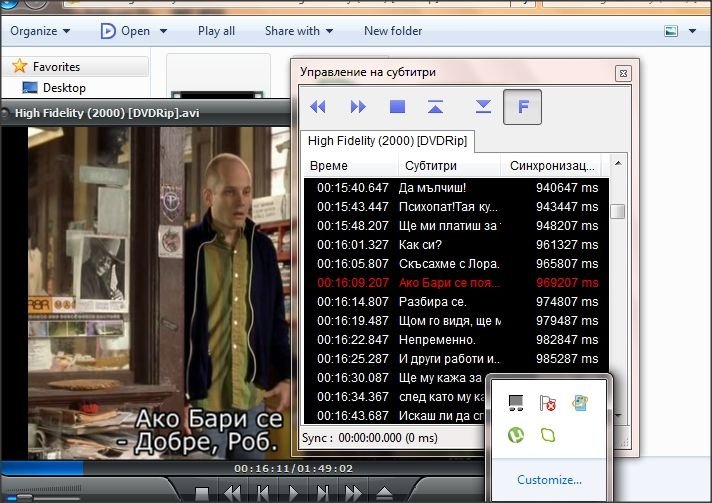Click the red-X flag tray icon

547,403
